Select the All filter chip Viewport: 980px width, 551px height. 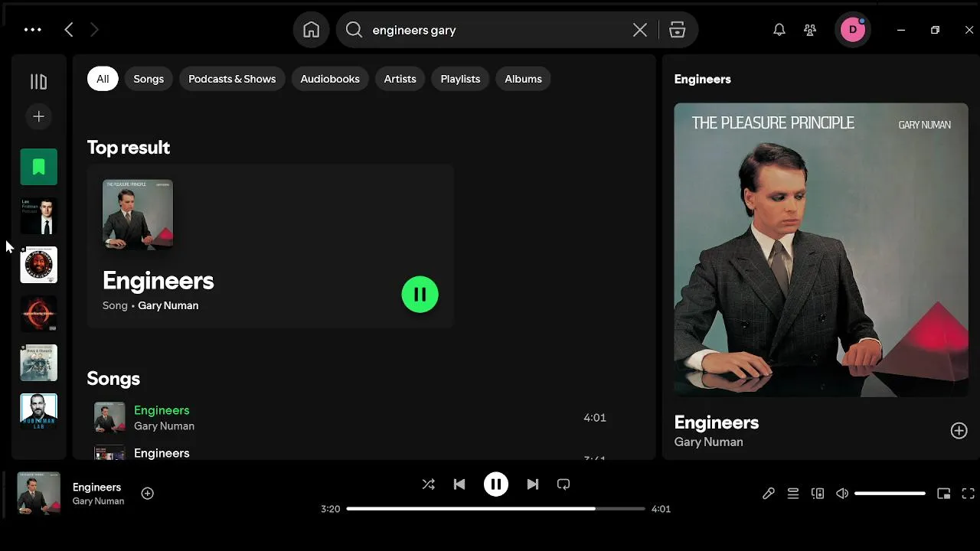[x=103, y=79]
